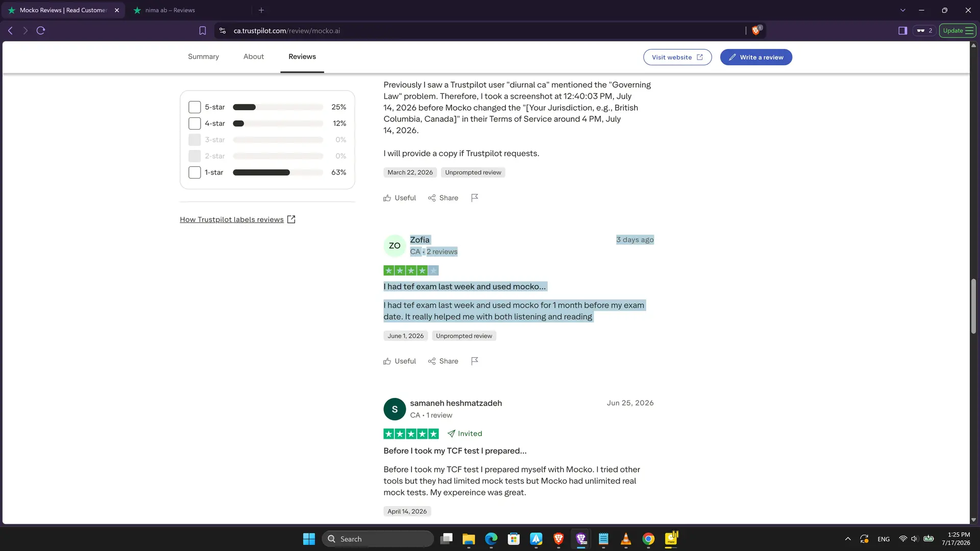Tick the 1-star filter checkbox
Image resolution: width=980 pixels, height=551 pixels.
click(x=194, y=172)
